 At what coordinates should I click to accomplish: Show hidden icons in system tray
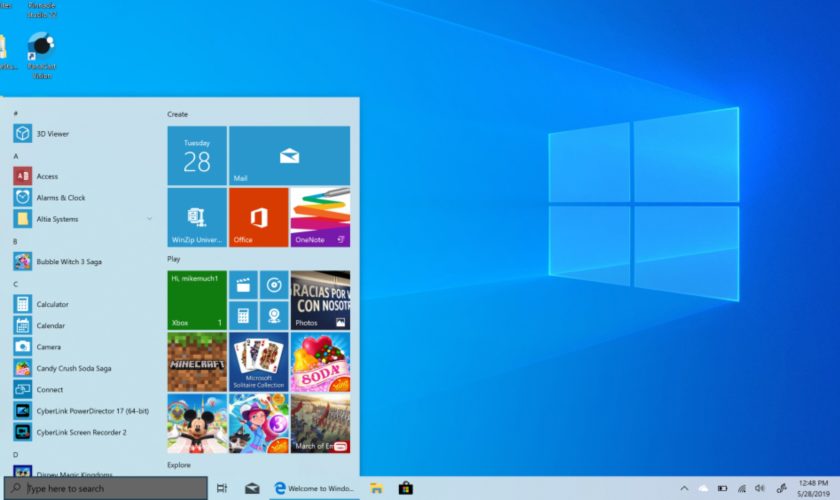[684, 489]
